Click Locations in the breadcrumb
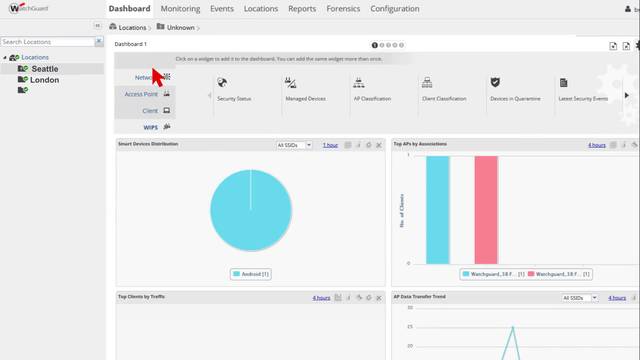Screen dimensions: 640x360 pos(132,28)
